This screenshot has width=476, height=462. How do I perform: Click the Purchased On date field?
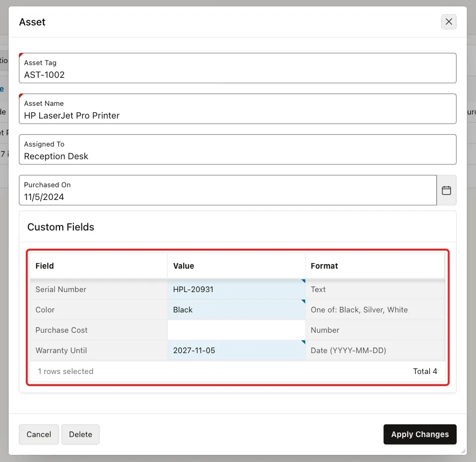[228, 190]
